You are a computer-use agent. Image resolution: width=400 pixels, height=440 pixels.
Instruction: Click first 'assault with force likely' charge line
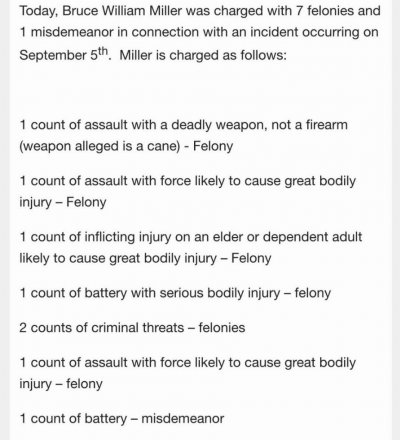[188, 181]
